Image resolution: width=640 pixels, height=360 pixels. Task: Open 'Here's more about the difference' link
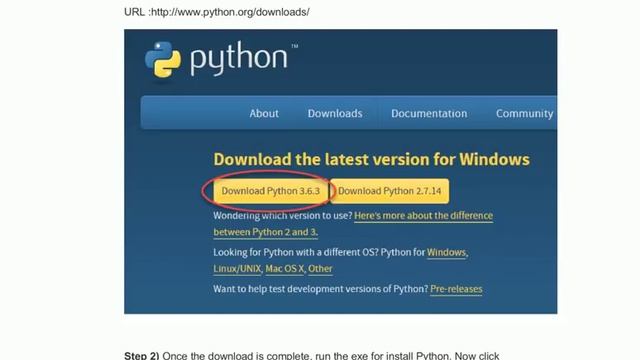(x=424, y=216)
